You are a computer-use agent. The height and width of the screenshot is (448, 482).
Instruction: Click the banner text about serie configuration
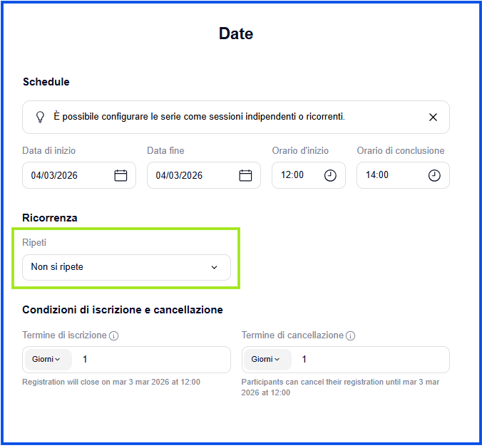click(199, 116)
